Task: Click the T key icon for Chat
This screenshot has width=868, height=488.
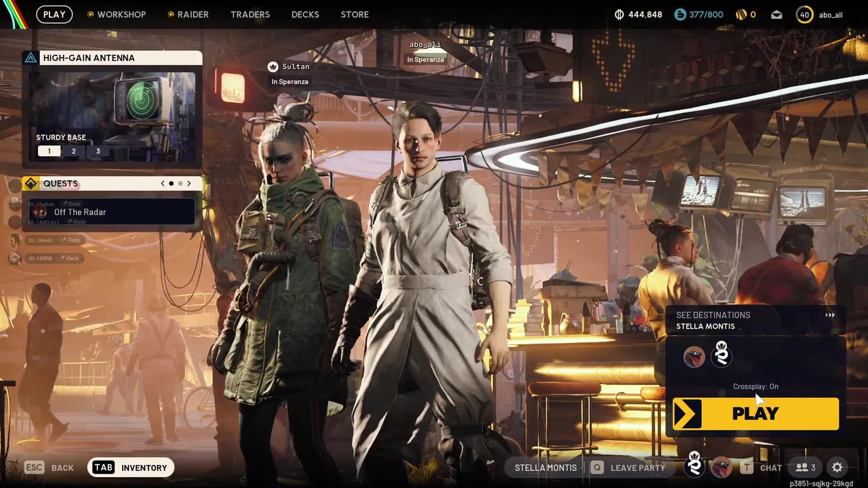Action: point(747,468)
